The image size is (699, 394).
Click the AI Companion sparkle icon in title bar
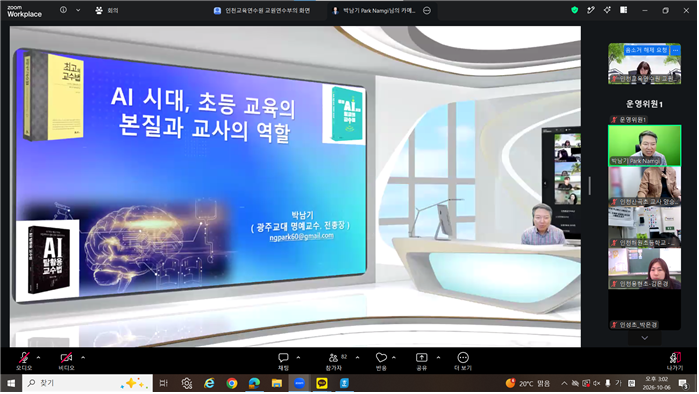607,10
